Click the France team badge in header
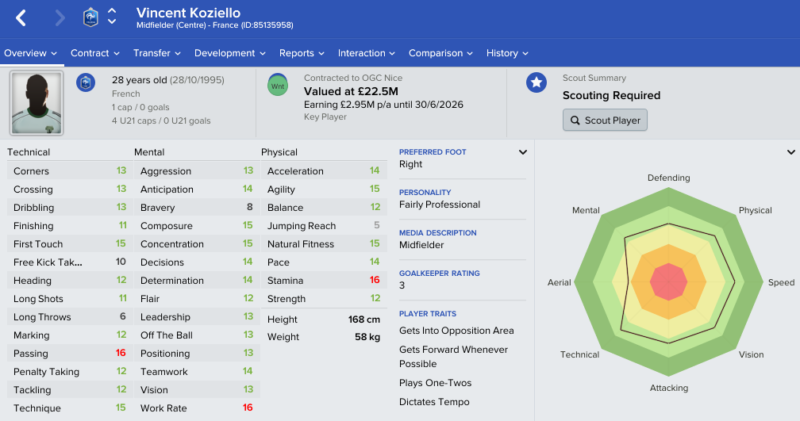The width and height of the screenshot is (800, 421). pyautogui.click(x=90, y=18)
